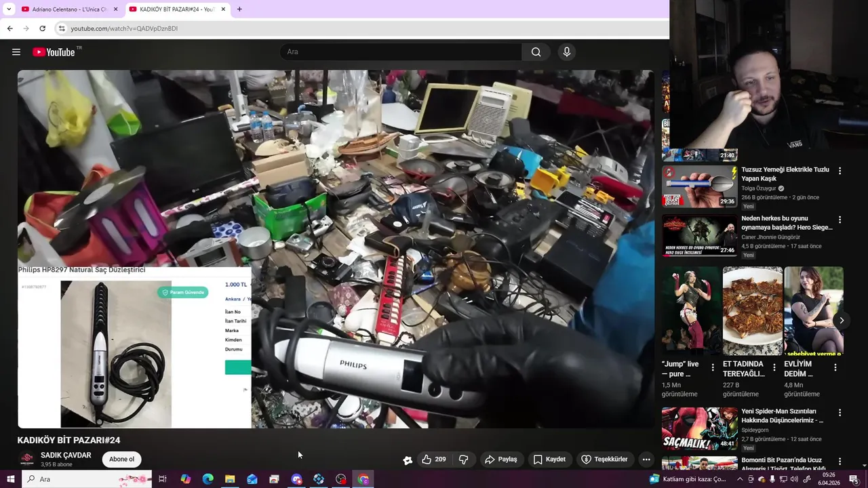The width and height of the screenshot is (868, 488).
Task: Launch Copilot from the taskbar
Action: pyautogui.click(x=185, y=479)
